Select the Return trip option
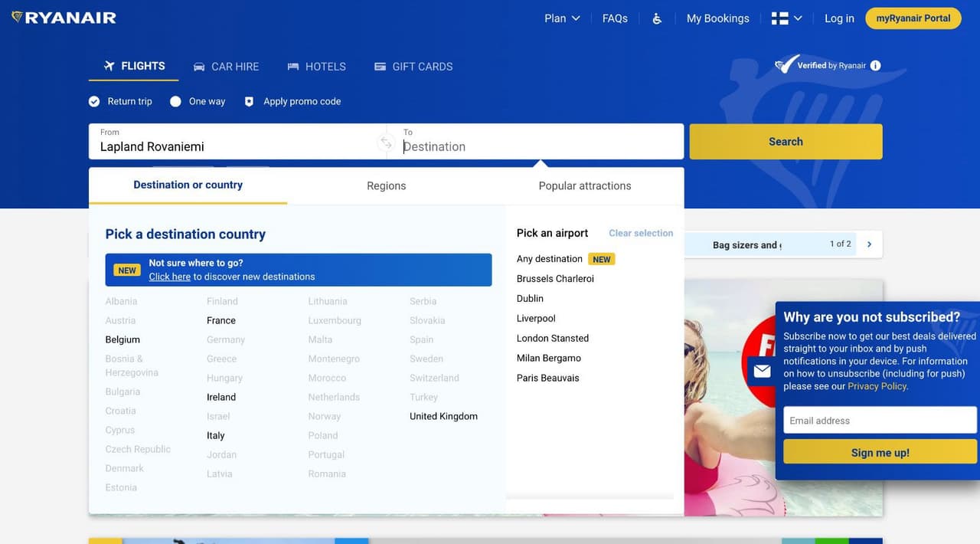 94,101
